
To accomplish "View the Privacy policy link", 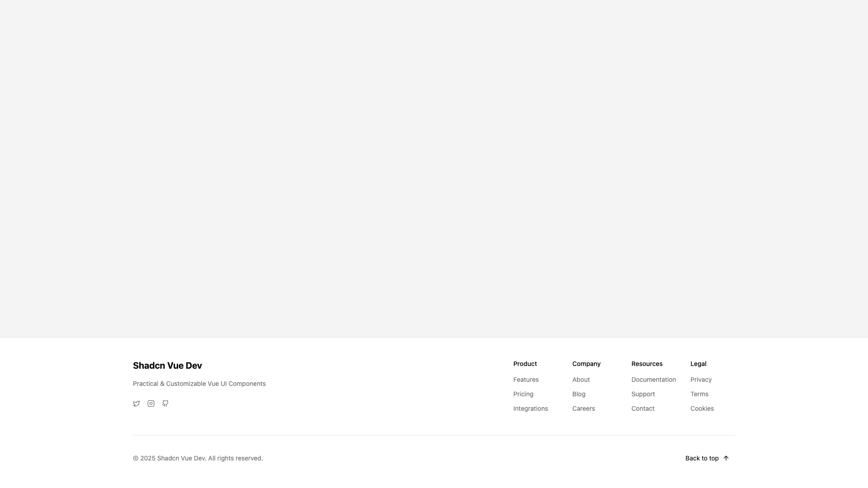I will tap(701, 380).
